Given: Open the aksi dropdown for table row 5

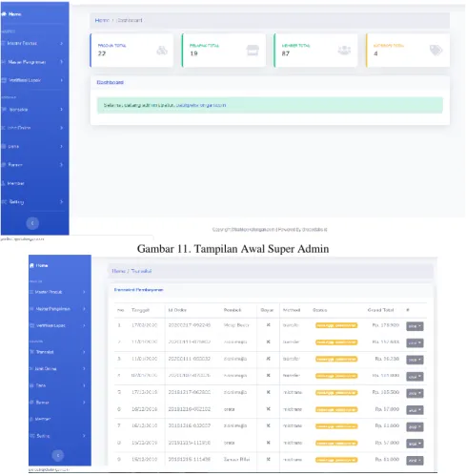Looking at the screenshot, I should tap(415, 393).
